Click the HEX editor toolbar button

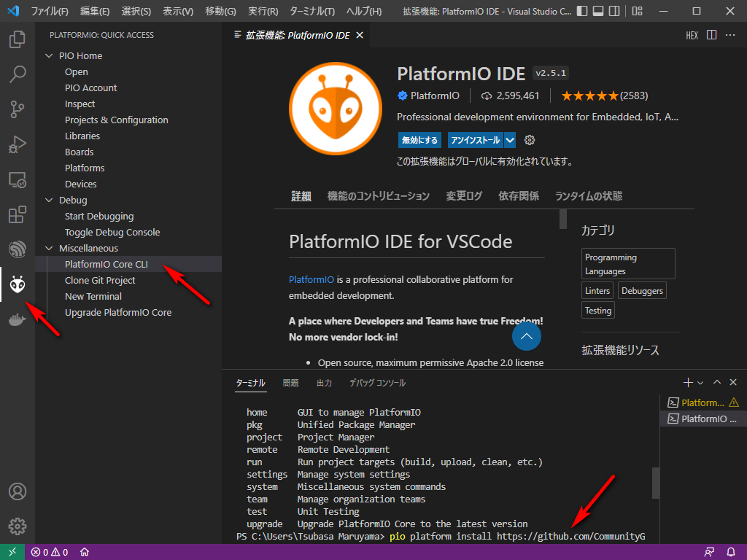(692, 35)
